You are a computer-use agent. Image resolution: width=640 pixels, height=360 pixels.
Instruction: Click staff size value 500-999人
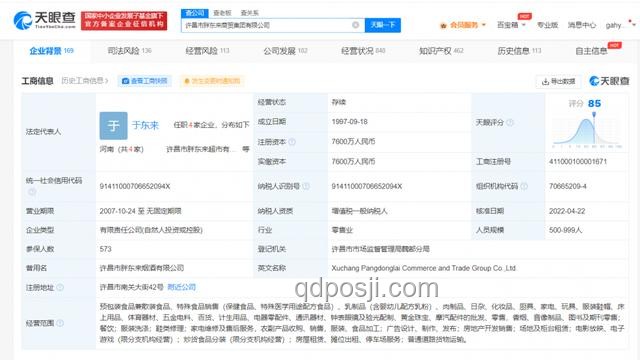pyautogui.click(x=565, y=230)
